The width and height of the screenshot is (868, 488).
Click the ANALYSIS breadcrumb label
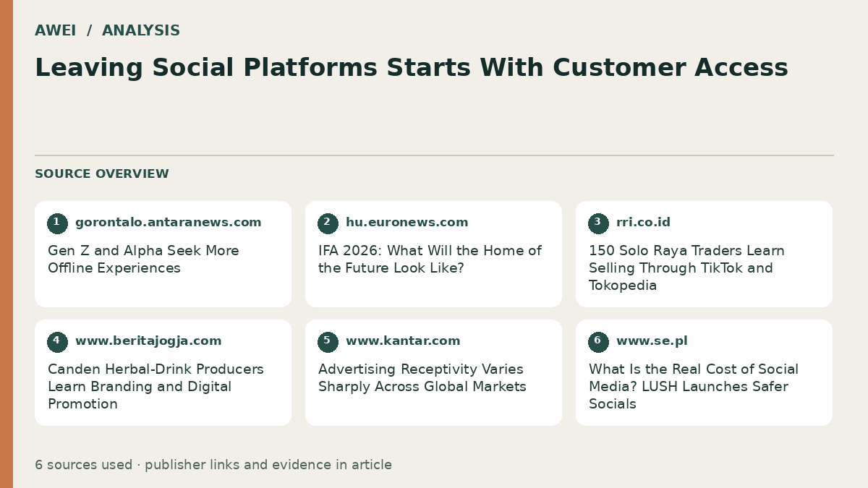[x=141, y=31]
